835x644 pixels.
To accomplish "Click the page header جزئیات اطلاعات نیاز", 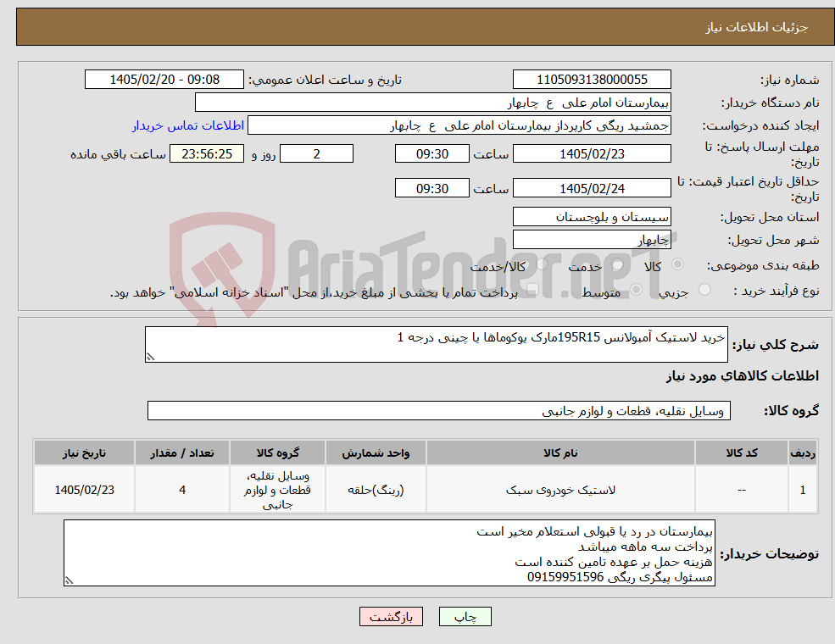I will point(757,27).
